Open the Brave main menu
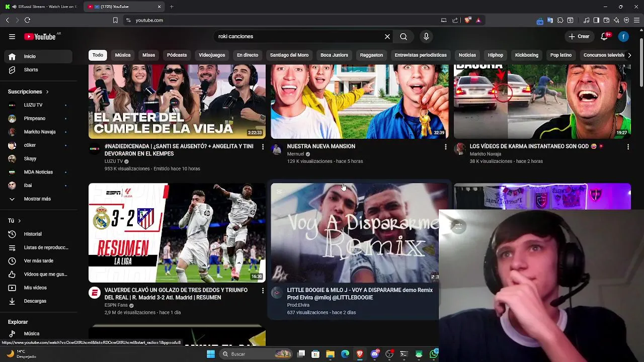644x362 pixels. tap(637, 20)
